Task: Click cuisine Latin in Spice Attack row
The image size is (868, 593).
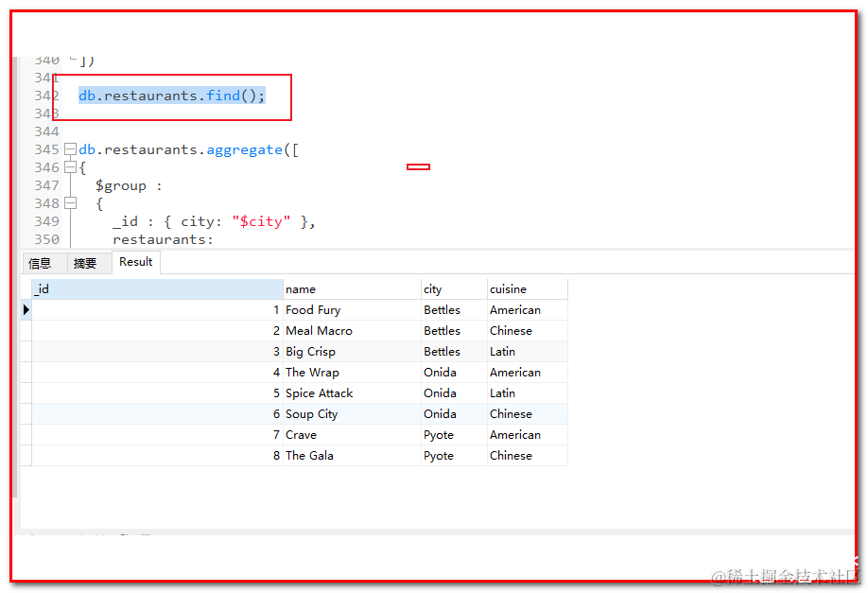Action: pos(528,393)
